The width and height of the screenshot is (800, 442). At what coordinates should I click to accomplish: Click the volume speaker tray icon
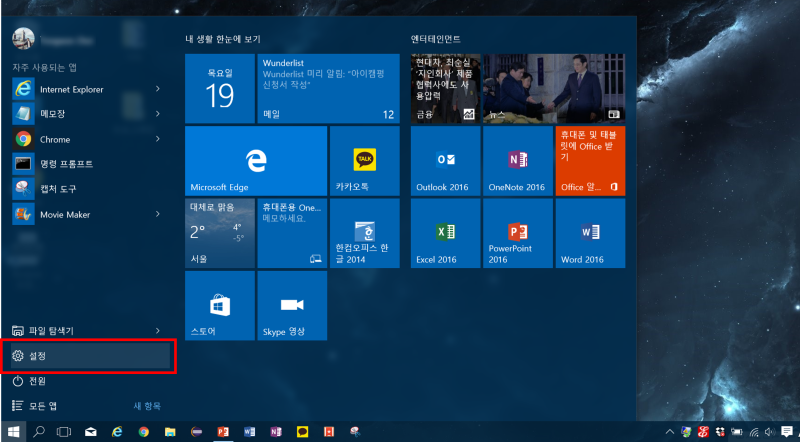(769, 432)
